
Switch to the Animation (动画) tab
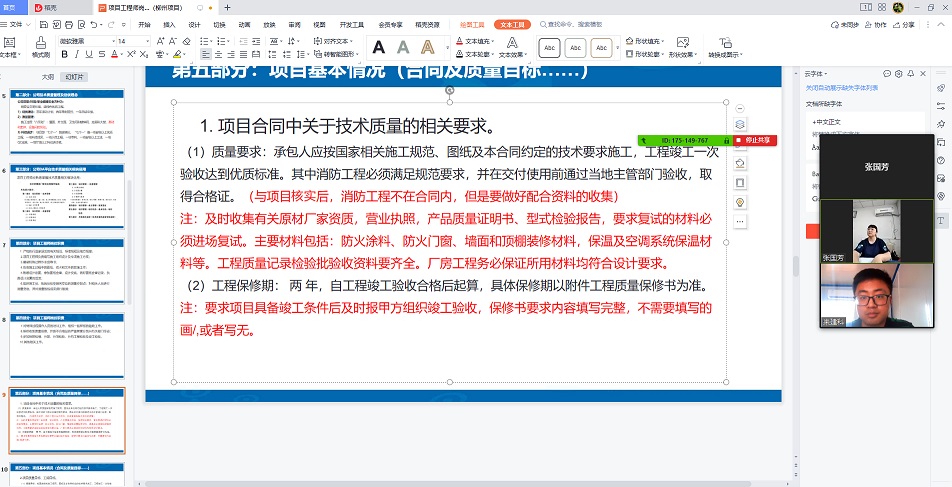244,24
